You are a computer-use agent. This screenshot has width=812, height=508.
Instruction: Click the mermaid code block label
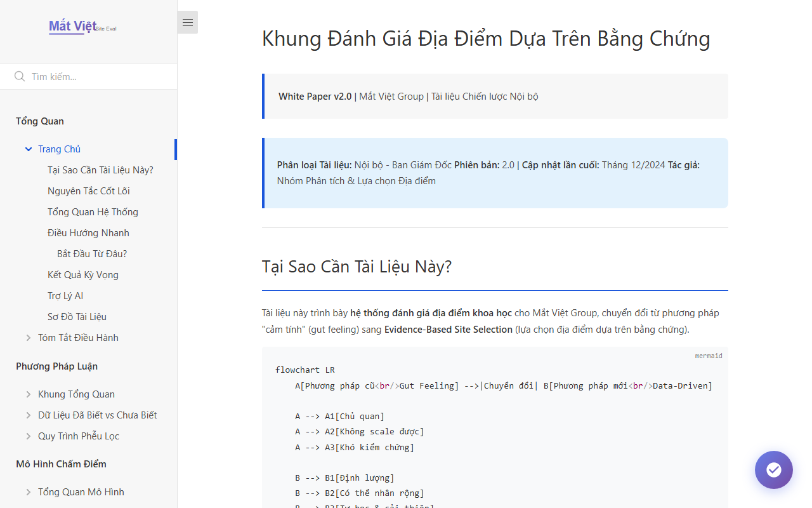pos(709,356)
